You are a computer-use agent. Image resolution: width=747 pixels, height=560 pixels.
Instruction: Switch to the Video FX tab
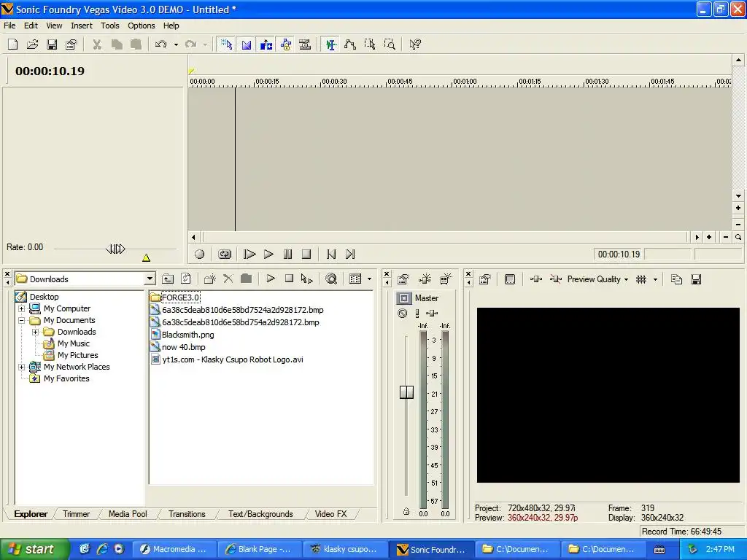[330, 514]
